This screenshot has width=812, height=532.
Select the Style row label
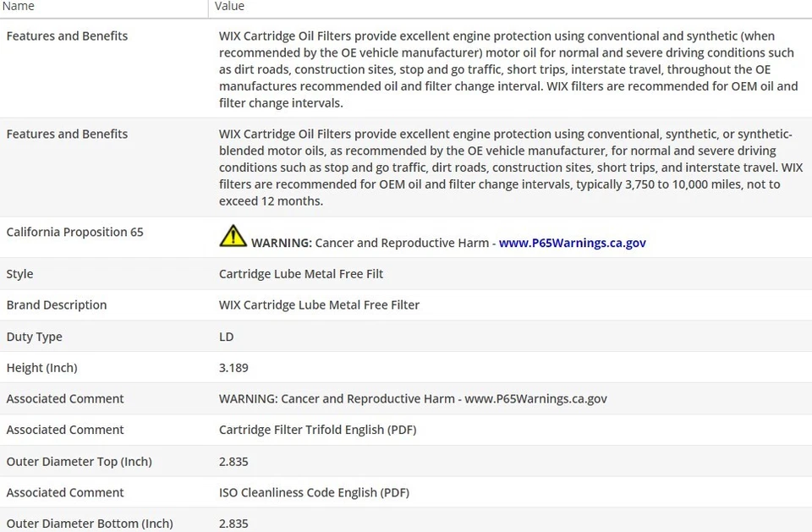[19, 274]
